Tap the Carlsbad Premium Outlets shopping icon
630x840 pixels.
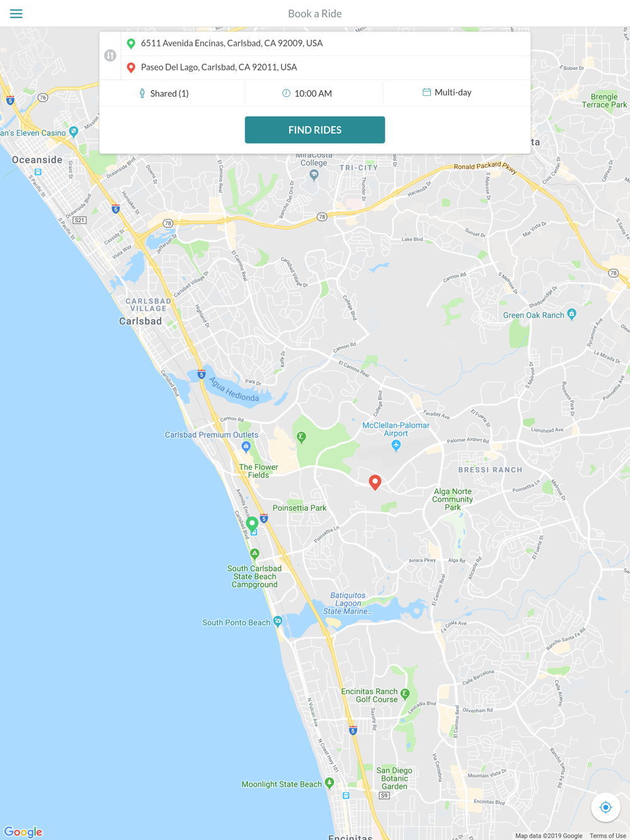pos(246,446)
